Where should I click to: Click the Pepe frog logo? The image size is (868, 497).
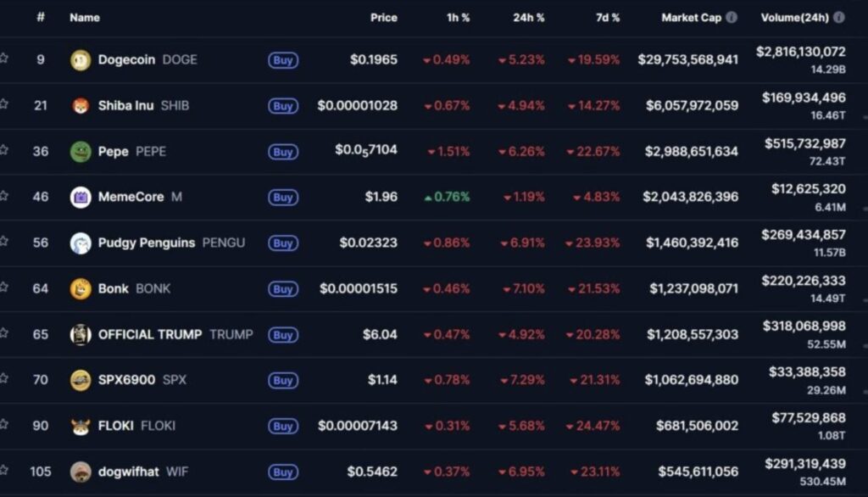(x=80, y=152)
